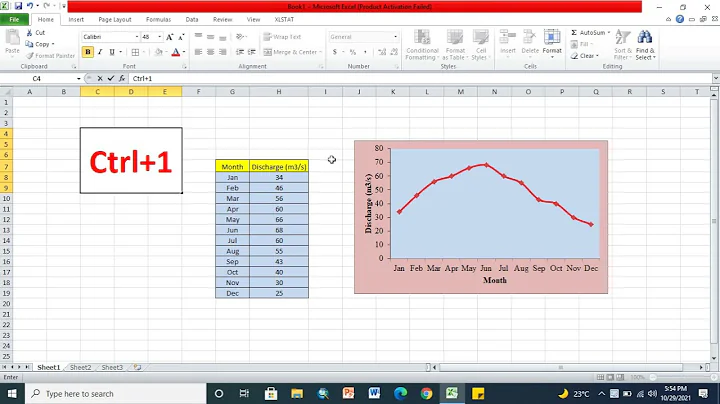Click Decrease Decimal icon

(x=394, y=52)
